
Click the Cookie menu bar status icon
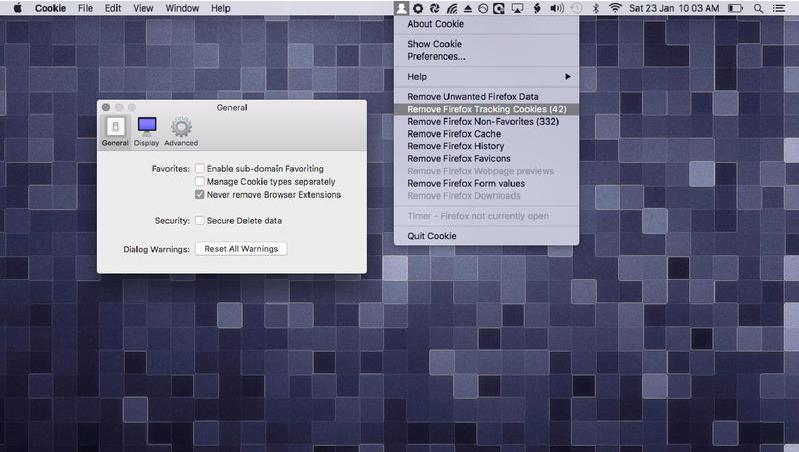click(401, 8)
